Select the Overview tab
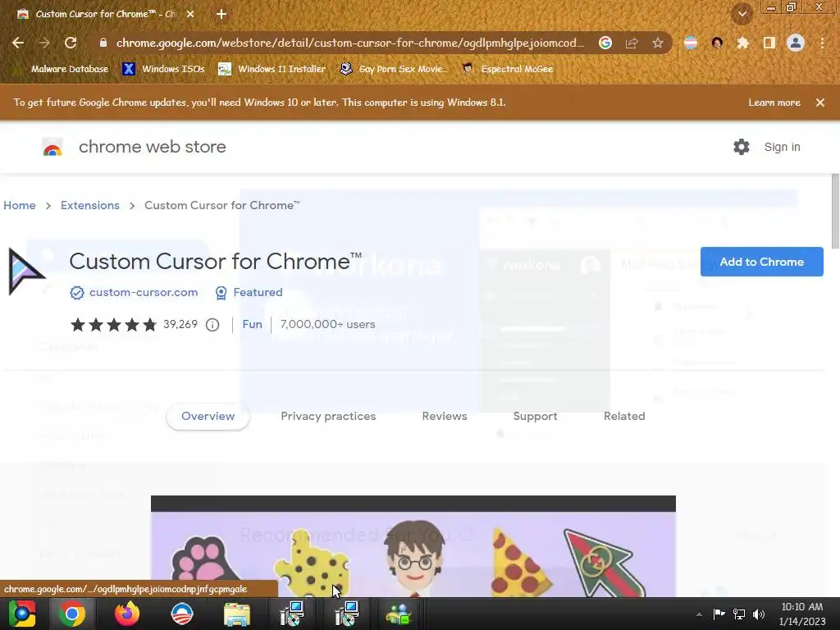This screenshot has width=840, height=630. tap(208, 416)
